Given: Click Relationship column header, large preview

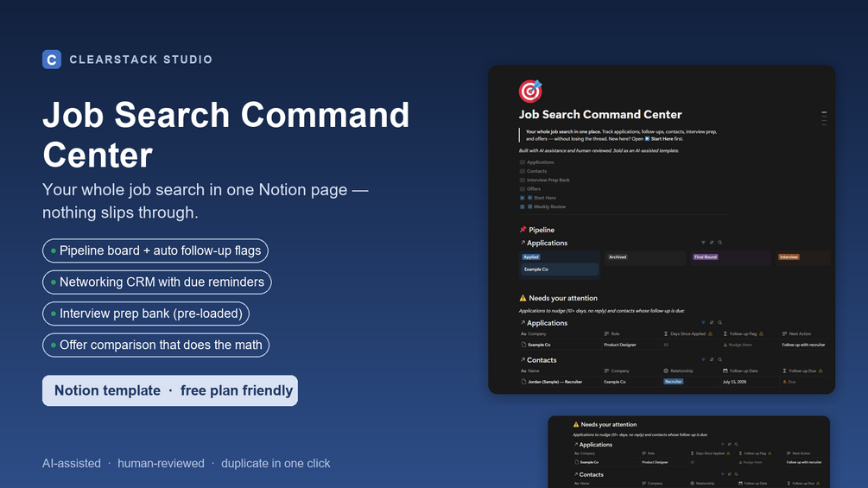Looking at the screenshot, I should tap(678, 371).
